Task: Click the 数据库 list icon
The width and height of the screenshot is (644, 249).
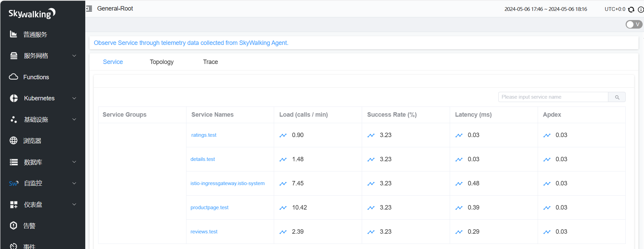Action: coord(14,162)
